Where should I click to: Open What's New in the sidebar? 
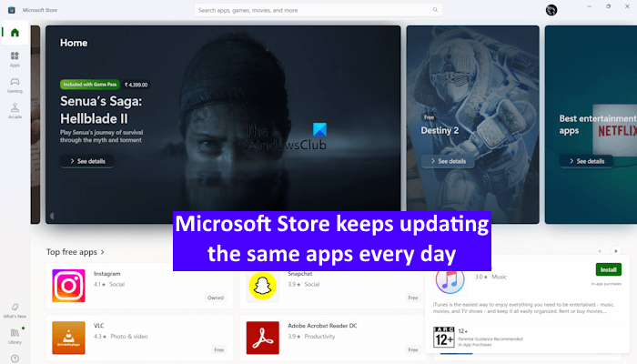tap(15, 310)
